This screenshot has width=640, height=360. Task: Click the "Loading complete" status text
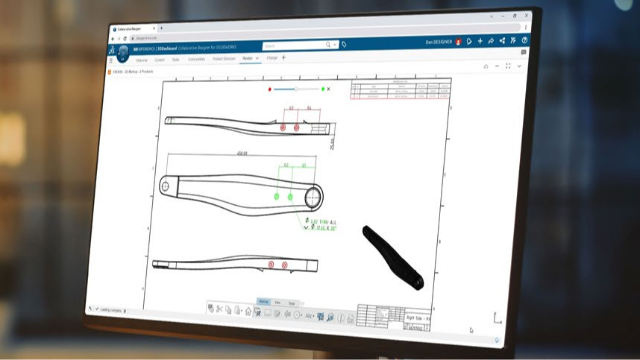[111, 310]
